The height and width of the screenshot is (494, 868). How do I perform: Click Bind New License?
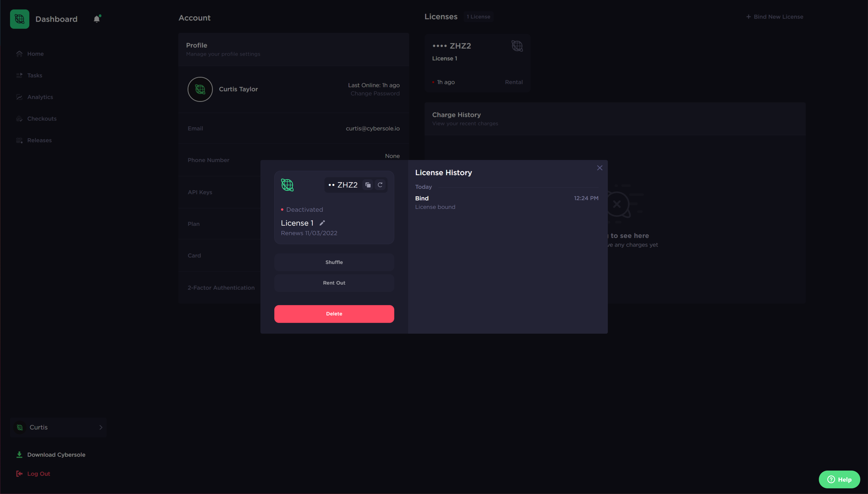pyautogui.click(x=775, y=17)
